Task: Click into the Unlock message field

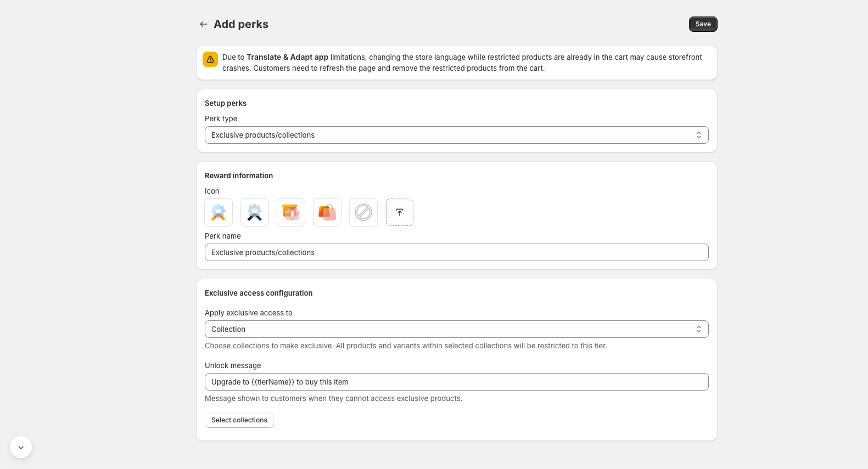Action: [456, 382]
